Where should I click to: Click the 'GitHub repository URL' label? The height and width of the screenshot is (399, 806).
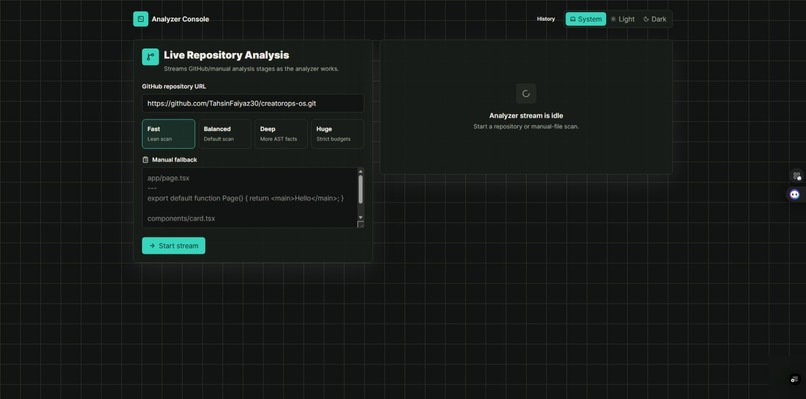pos(174,86)
